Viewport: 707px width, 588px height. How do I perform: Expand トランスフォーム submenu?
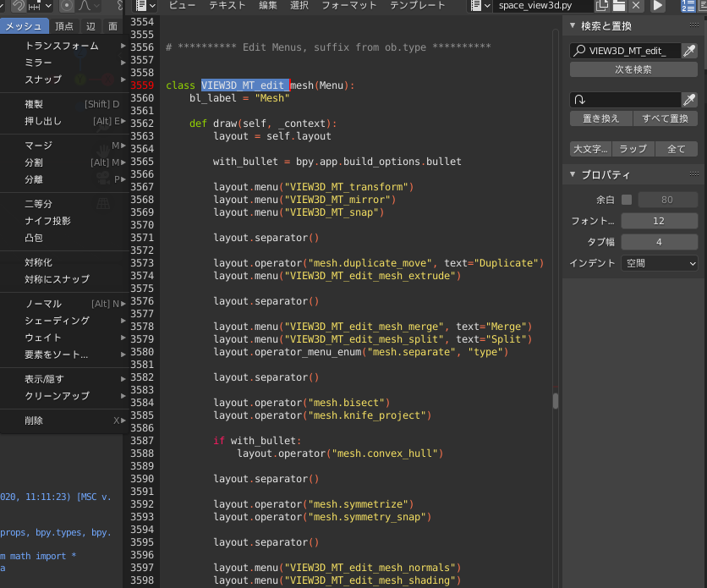64,46
